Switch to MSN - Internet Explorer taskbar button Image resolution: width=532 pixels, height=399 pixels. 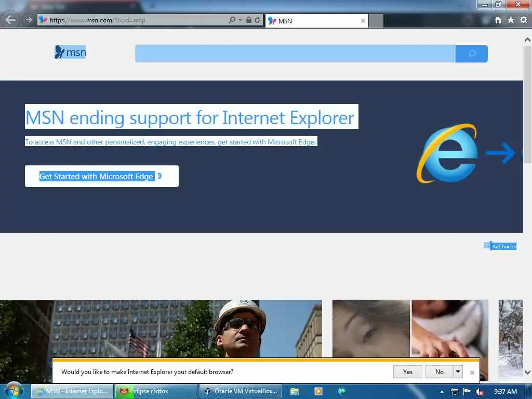click(72, 391)
